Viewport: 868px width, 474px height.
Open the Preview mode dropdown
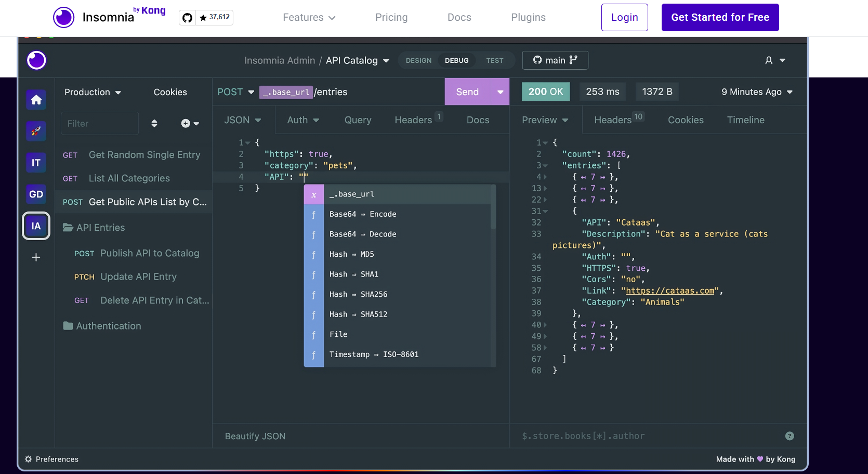click(x=545, y=120)
